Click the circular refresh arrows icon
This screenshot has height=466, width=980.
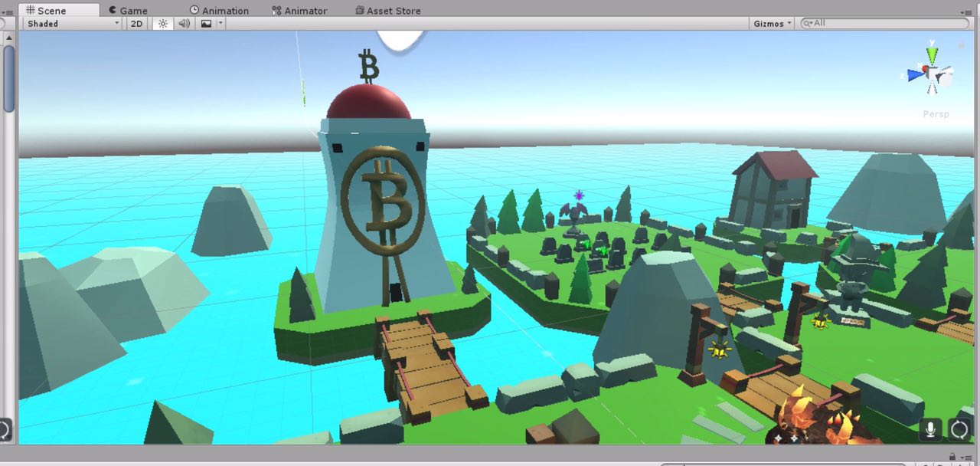tap(959, 429)
